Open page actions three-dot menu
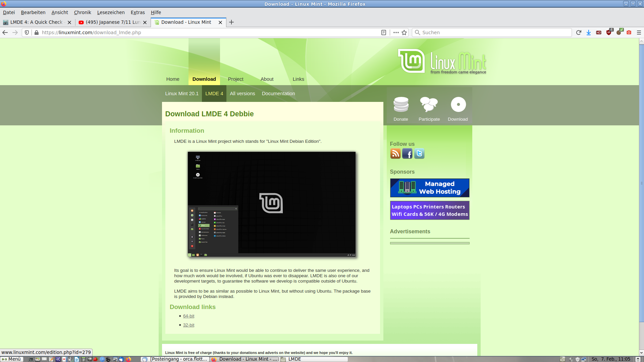The image size is (644, 362). (x=396, y=33)
